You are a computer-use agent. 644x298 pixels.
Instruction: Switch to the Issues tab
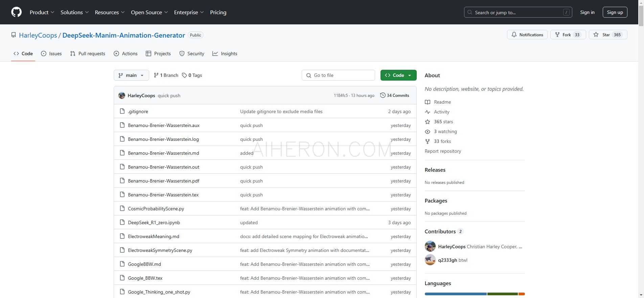tap(51, 54)
